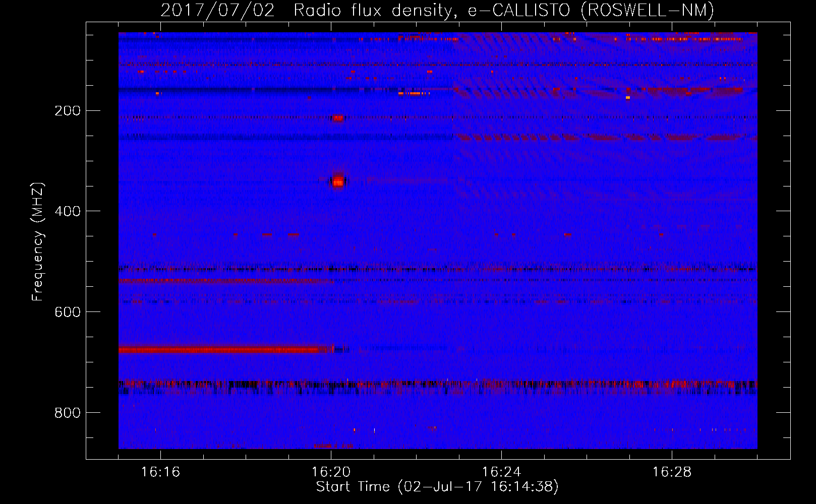The image size is (816, 504).
Task: Click the 200 frequency tick label
Action: pyautogui.click(x=68, y=111)
